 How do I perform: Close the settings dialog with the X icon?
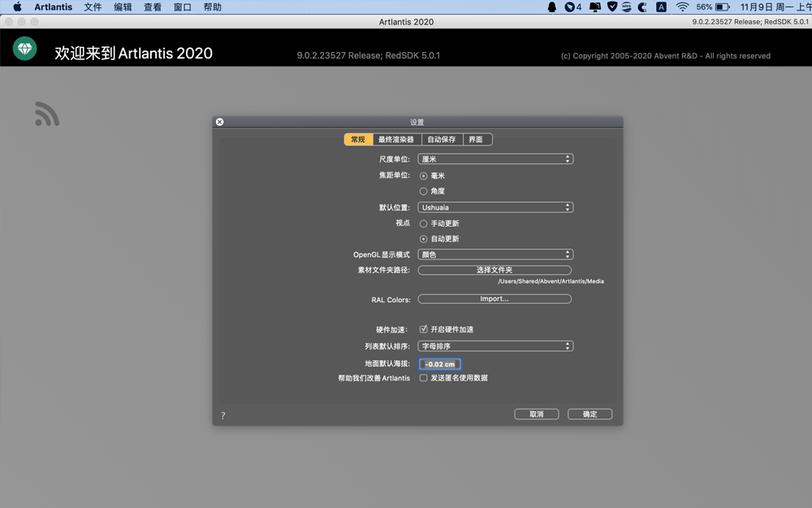click(219, 122)
